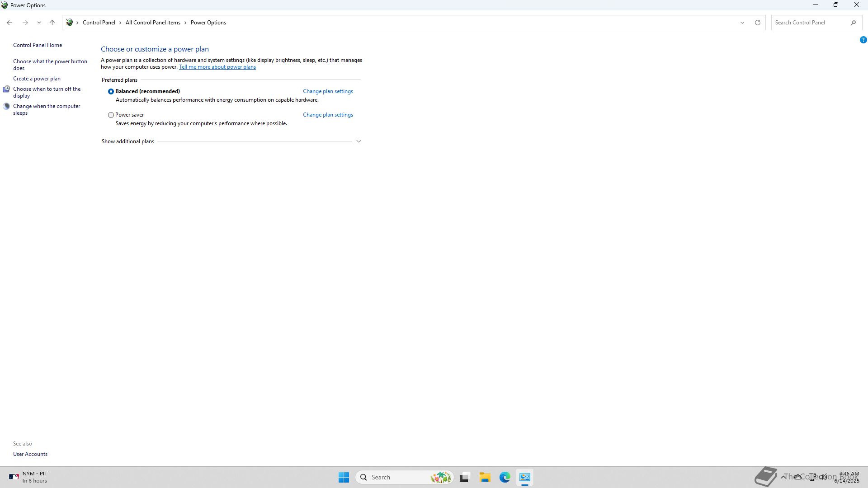Click Tell me more about power plans
The width and height of the screenshot is (868, 488).
point(217,67)
